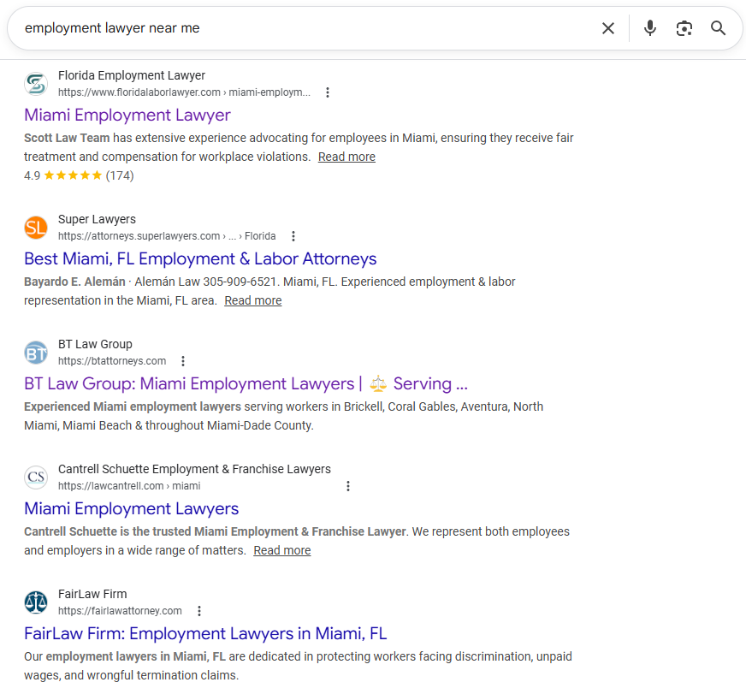
Task: Expand Read more on Scott Law Team snippet
Action: (x=346, y=157)
